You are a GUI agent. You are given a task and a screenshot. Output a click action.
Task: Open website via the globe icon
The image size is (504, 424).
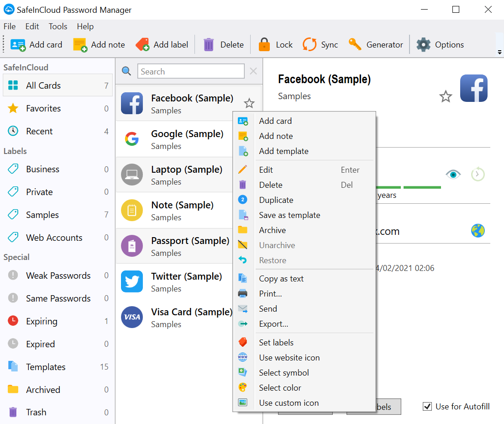(x=478, y=231)
